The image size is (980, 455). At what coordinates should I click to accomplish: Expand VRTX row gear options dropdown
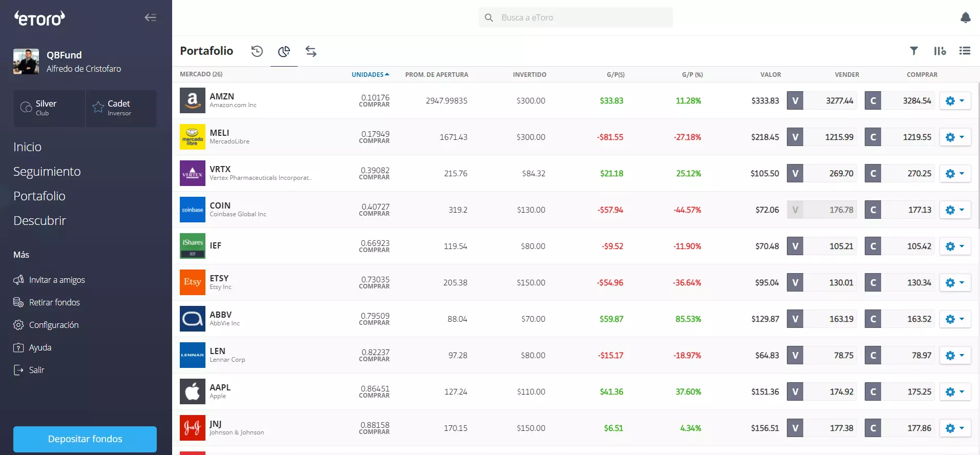point(955,173)
